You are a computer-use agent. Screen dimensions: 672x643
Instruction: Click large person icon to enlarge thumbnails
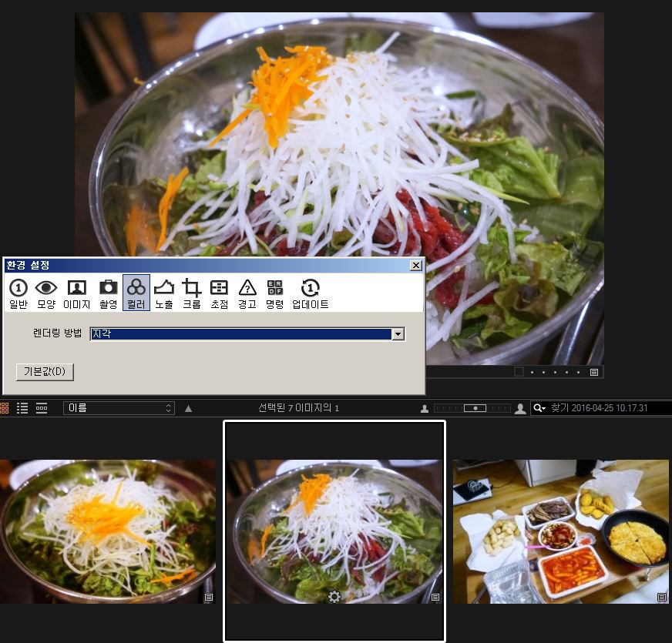tap(520, 409)
